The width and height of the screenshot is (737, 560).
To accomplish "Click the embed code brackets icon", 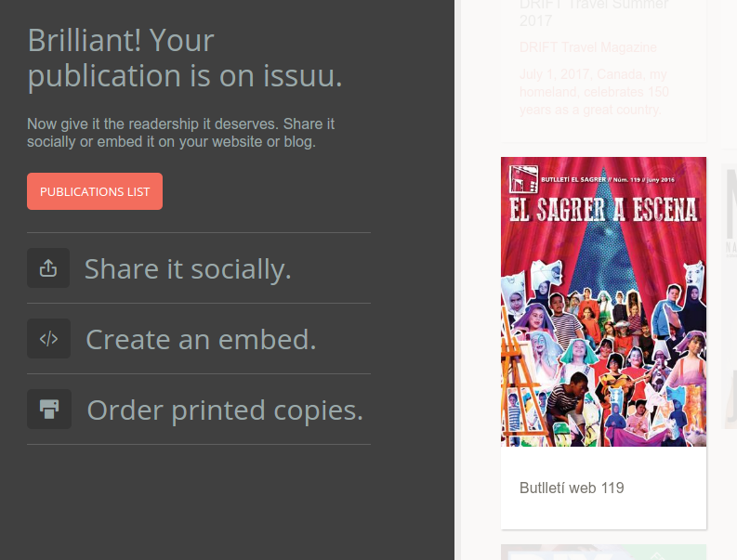I will point(48,339).
